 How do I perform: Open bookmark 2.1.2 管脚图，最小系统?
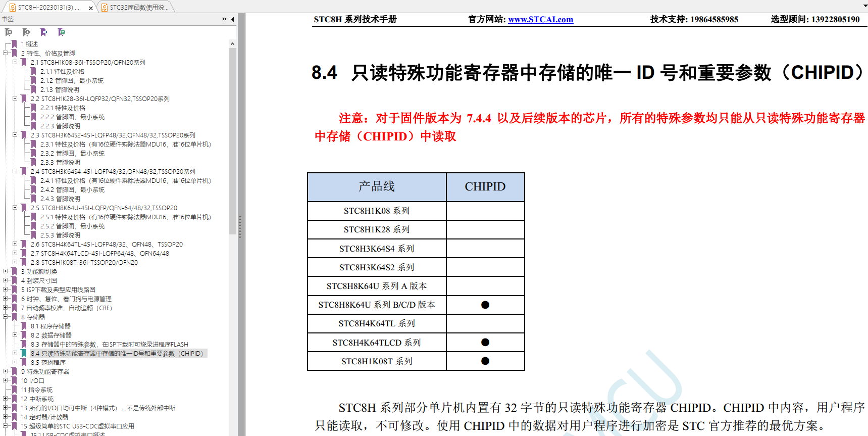72,81
